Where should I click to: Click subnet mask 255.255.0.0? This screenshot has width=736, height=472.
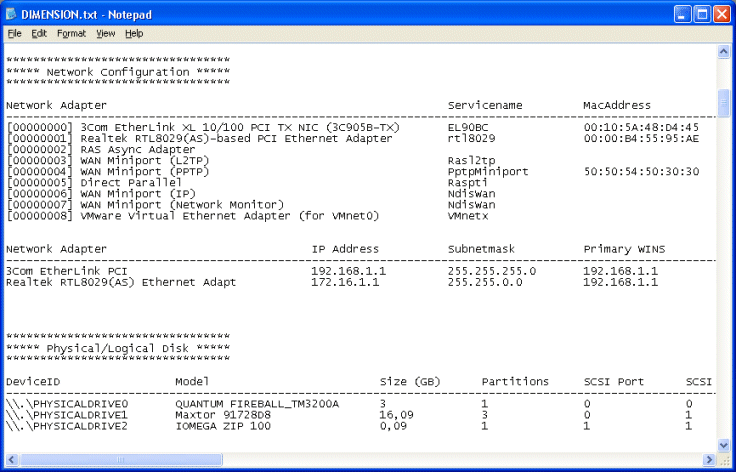485,282
